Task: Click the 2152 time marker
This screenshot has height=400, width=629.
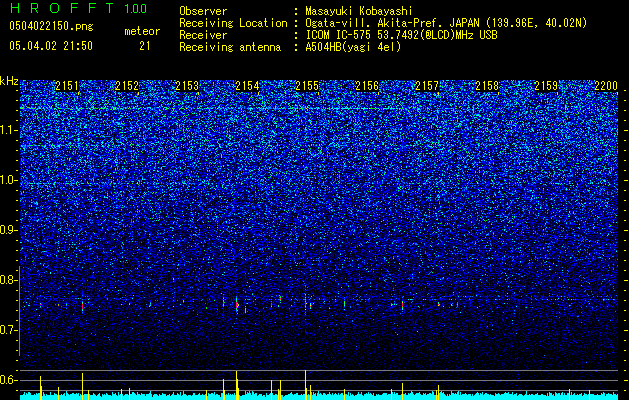Action: [x=127, y=85]
